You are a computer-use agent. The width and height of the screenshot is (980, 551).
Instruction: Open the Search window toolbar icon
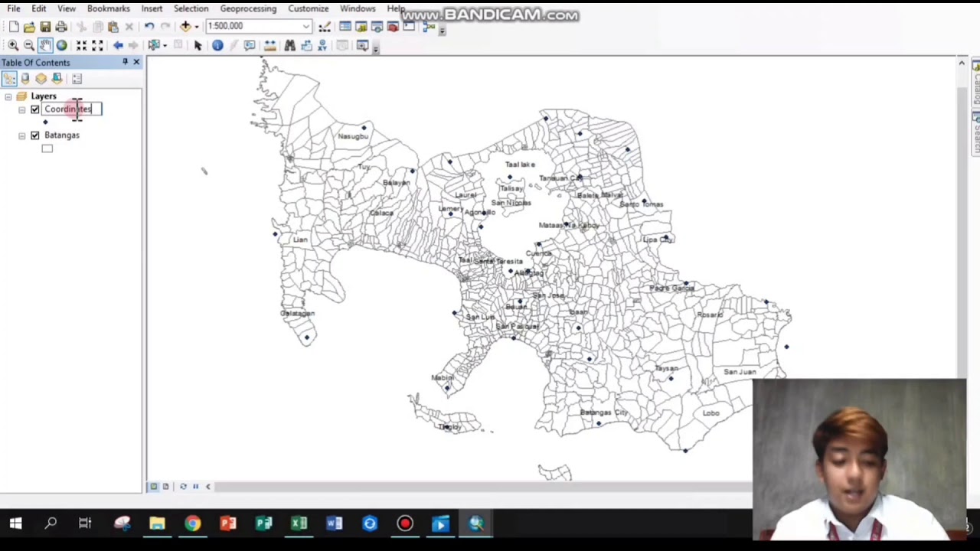(x=377, y=27)
